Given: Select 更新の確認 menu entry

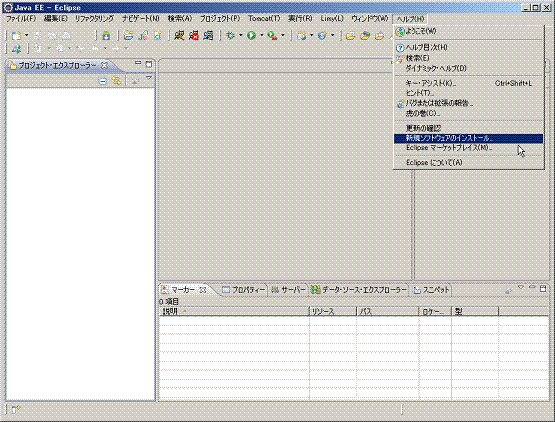Looking at the screenshot, I should (469, 128).
